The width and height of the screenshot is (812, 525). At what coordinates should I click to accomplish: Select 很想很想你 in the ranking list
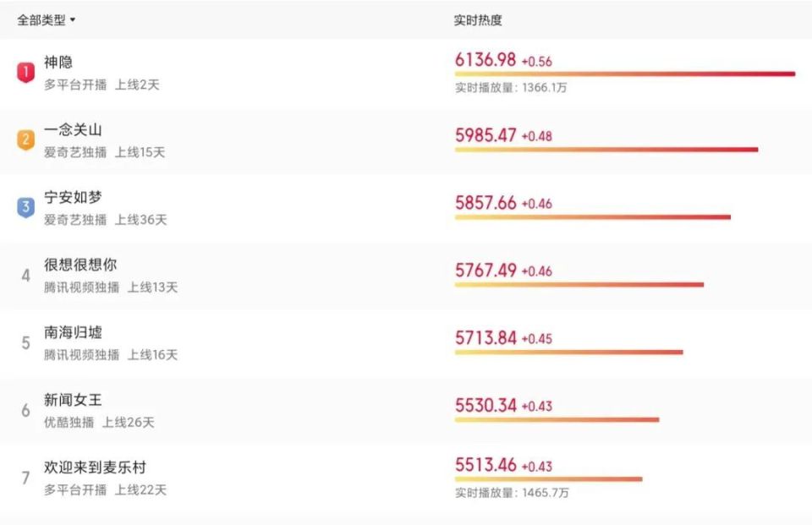coord(80,265)
